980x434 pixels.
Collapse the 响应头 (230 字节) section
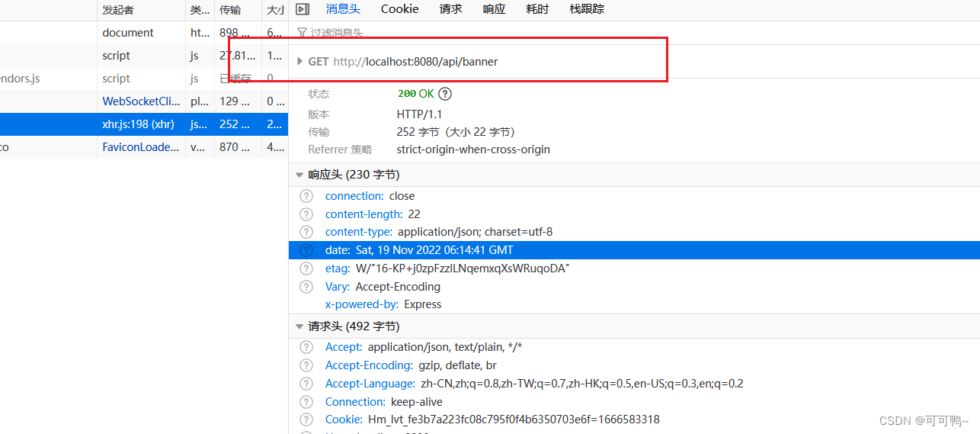[299, 175]
